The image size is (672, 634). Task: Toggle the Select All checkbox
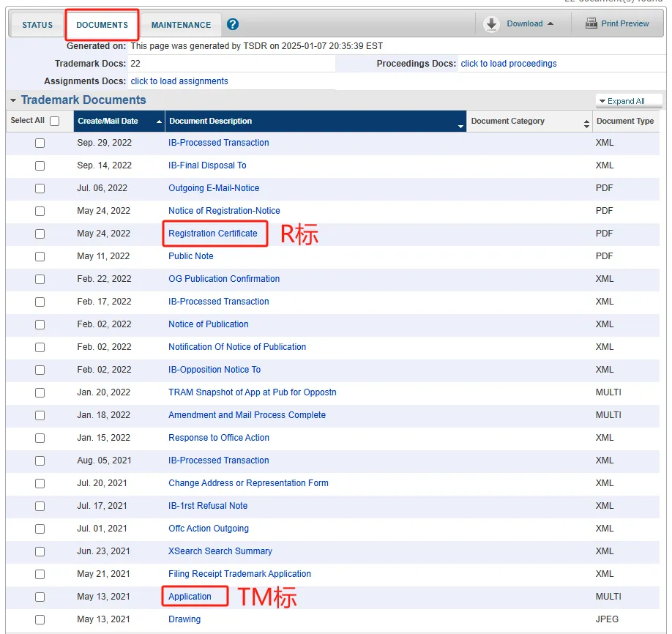[54, 121]
